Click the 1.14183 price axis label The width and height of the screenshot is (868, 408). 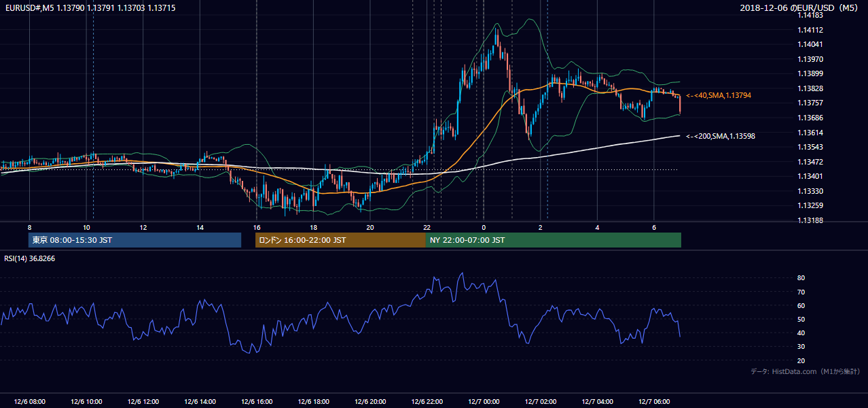811,15
